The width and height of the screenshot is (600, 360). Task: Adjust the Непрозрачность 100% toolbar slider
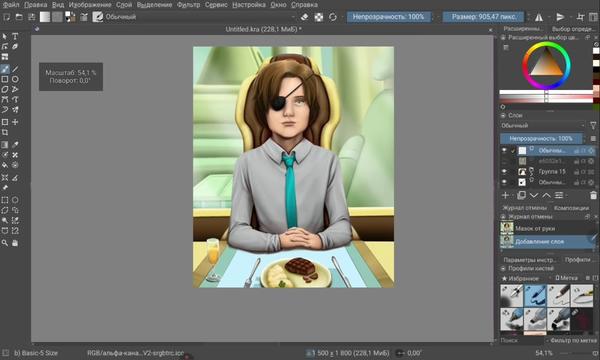coord(388,17)
